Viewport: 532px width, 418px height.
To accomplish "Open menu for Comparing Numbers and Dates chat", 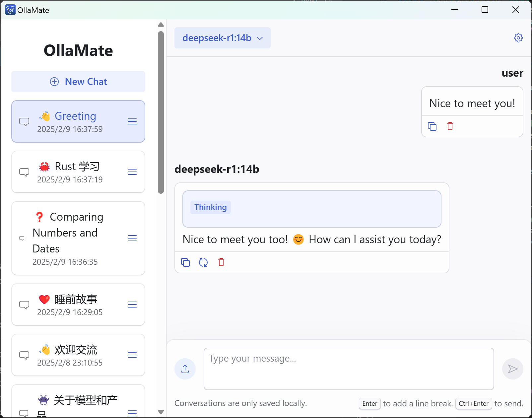I will click(x=132, y=238).
